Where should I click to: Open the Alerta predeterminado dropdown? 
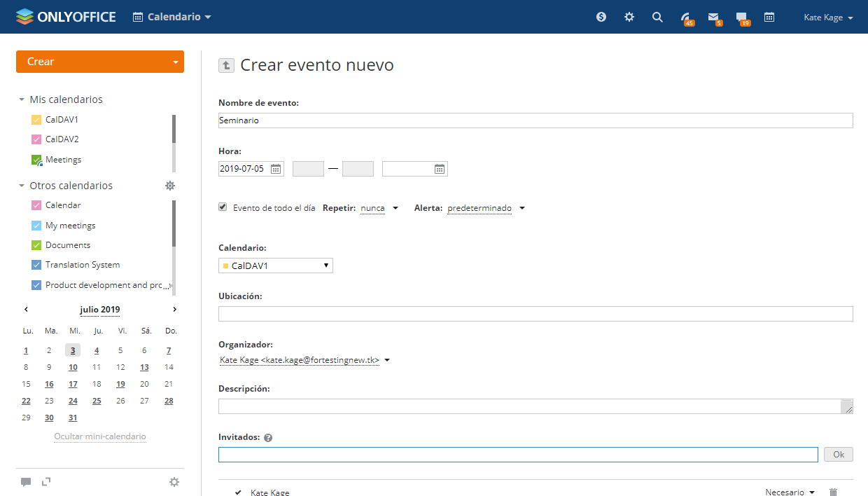(x=486, y=208)
